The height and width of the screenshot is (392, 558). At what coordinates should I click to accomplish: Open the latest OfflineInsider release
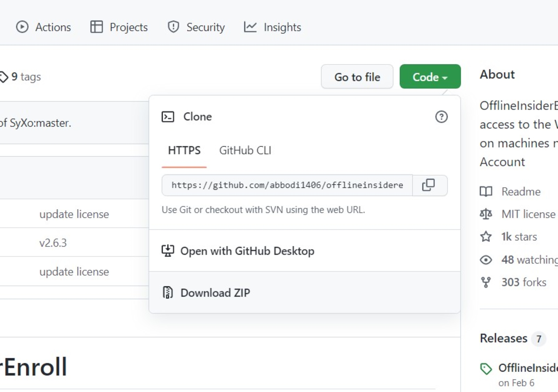528,368
